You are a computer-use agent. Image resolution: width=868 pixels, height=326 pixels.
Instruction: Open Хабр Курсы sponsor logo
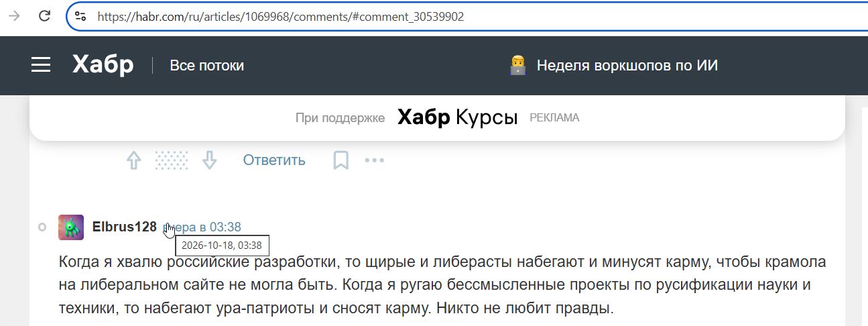(458, 117)
